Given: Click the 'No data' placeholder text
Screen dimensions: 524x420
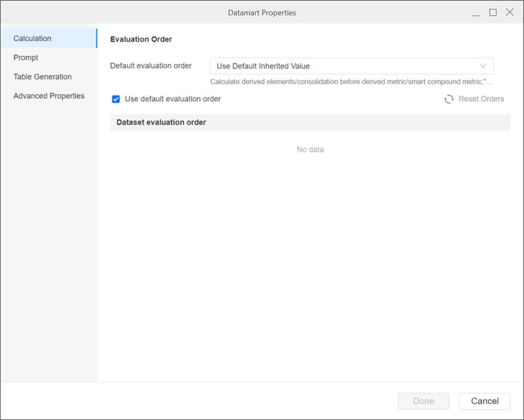Looking at the screenshot, I should 310,149.
